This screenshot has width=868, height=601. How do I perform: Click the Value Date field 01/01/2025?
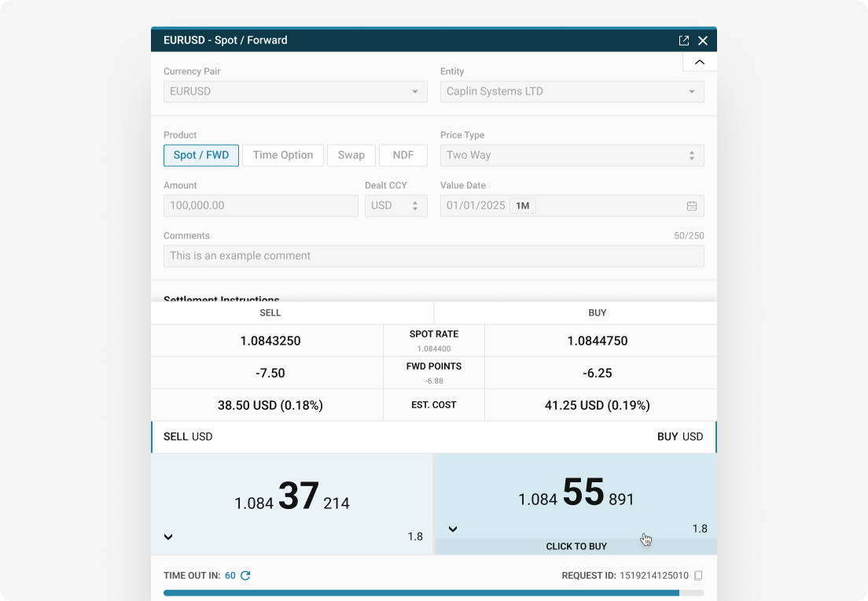[572, 206]
